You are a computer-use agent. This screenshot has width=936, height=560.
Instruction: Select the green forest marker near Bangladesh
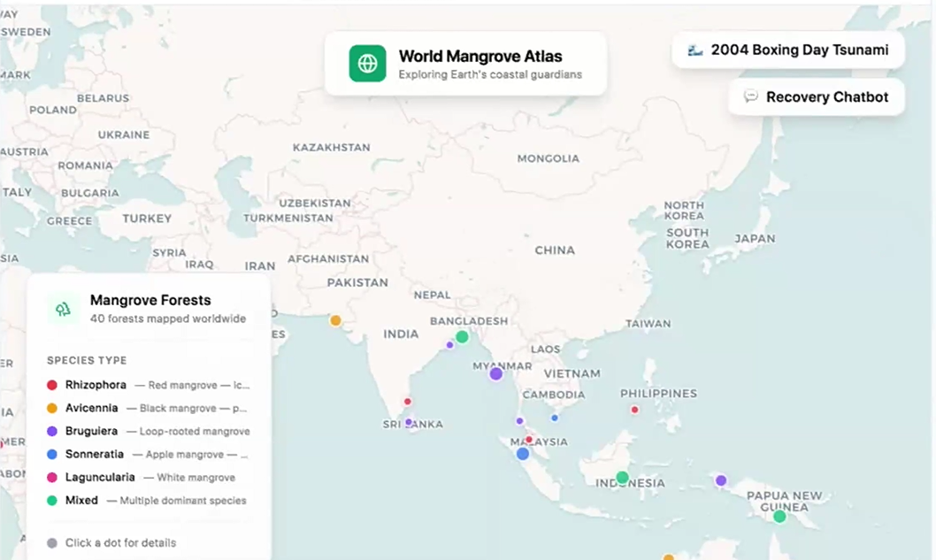pyautogui.click(x=462, y=337)
